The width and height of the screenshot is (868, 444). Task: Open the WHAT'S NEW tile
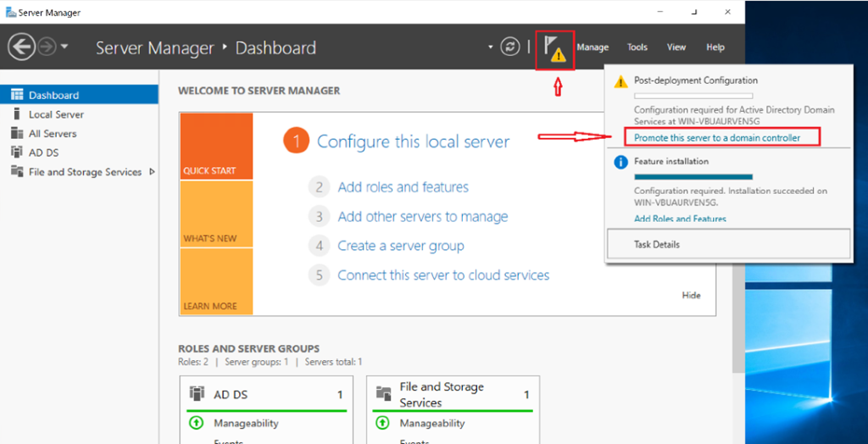(x=216, y=214)
